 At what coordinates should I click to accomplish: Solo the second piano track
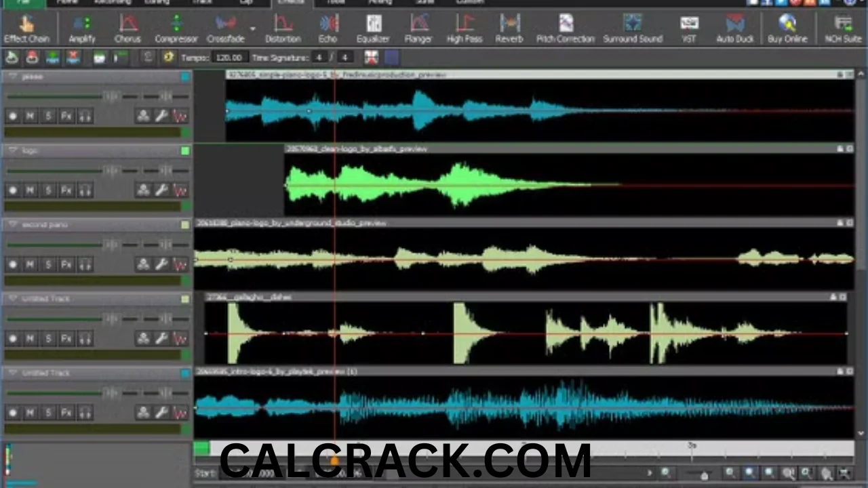[48, 264]
